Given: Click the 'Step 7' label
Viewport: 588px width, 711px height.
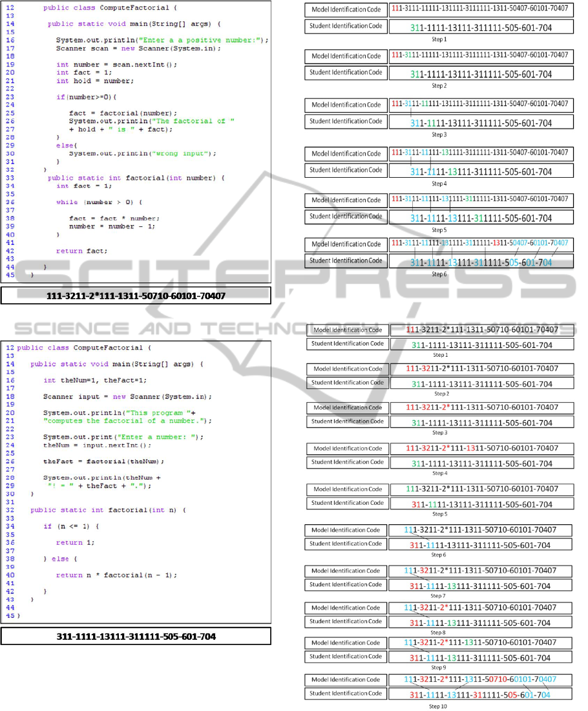Looking at the screenshot, I should tap(437, 595).
